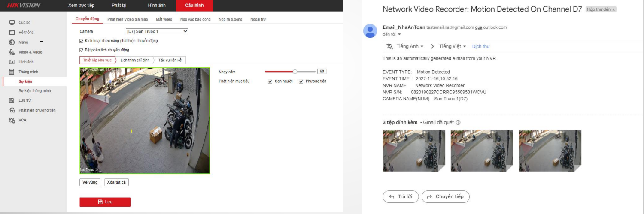
Task: Open the Camera D7 San Truoc dropdown
Action: pyautogui.click(x=157, y=31)
